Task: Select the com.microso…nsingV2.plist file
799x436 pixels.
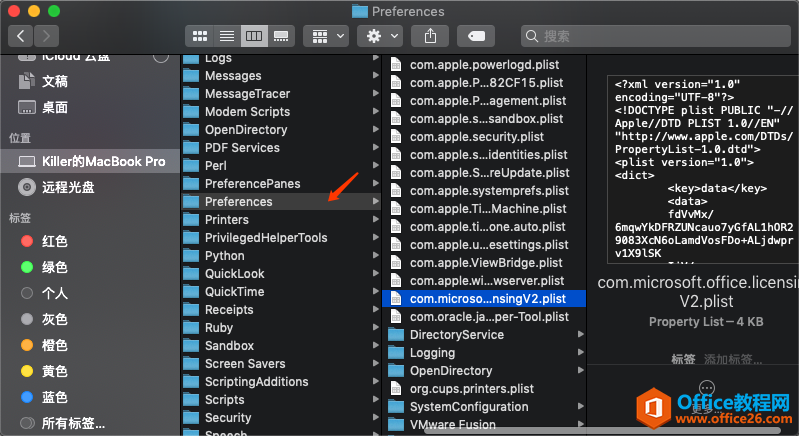Action: coord(484,298)
